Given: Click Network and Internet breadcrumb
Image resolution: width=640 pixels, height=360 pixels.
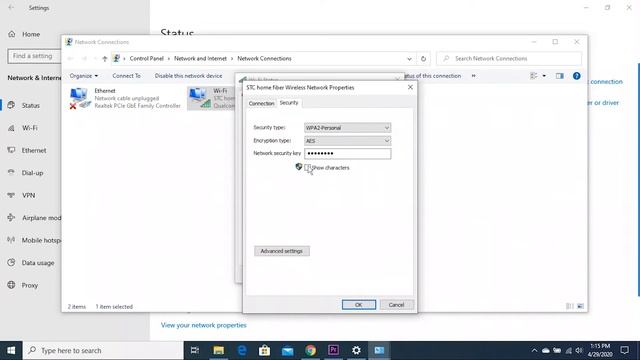Looking at the screenshot, I should (200, 59).
